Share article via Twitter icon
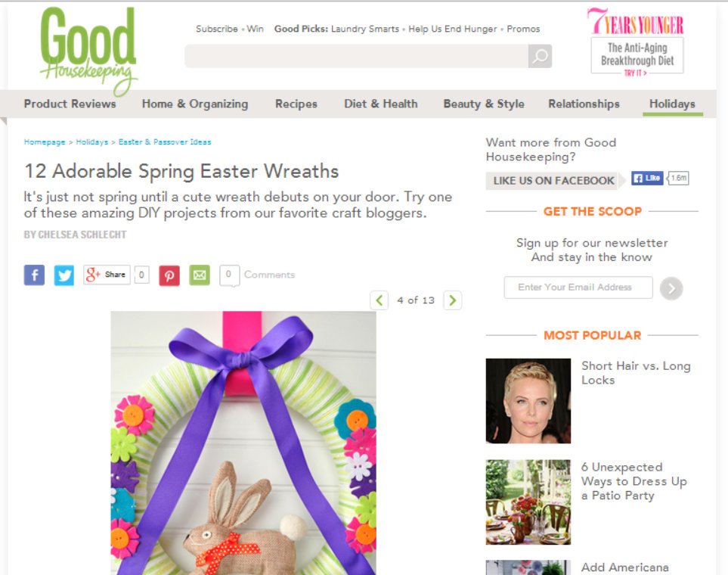This screenshot has width=728, height=575. [64, 275]
